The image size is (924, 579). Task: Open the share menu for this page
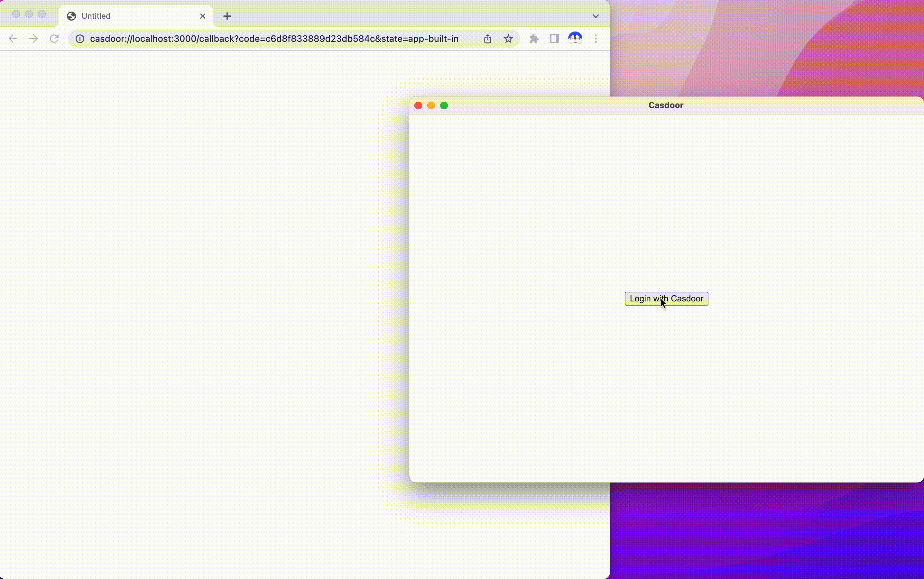(x=487, y=38)
